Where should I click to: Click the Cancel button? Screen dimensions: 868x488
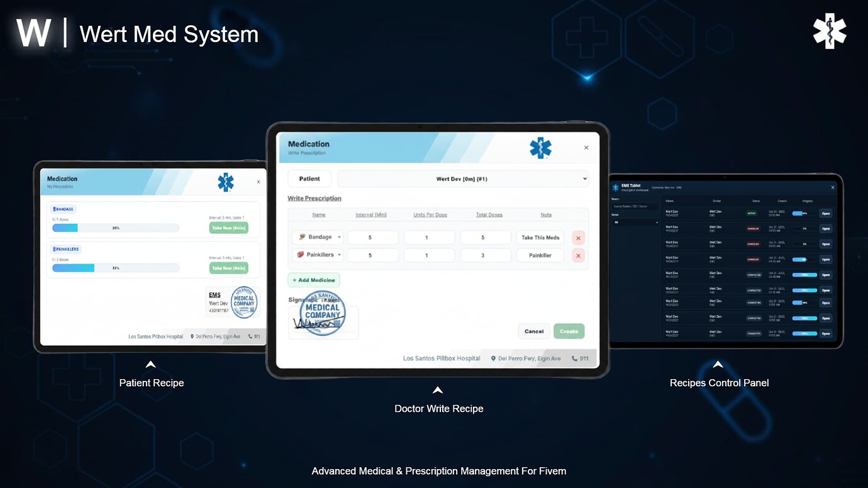coord(533,331)
